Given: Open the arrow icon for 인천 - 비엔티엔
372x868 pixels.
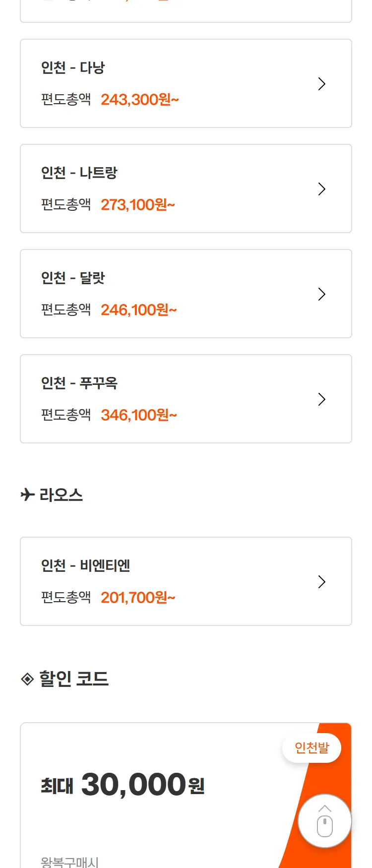Looking at the screenshot, I should coord(321,582).
